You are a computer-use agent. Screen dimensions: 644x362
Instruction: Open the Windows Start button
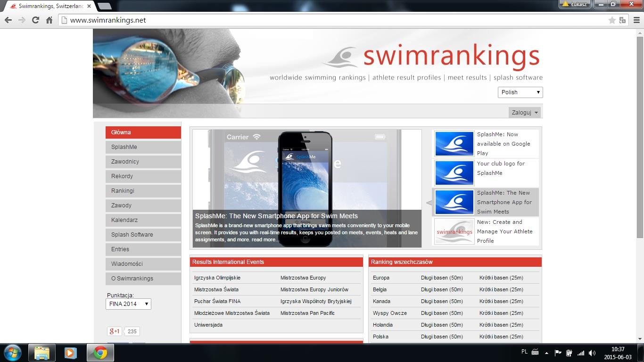[x=12, y=353]
